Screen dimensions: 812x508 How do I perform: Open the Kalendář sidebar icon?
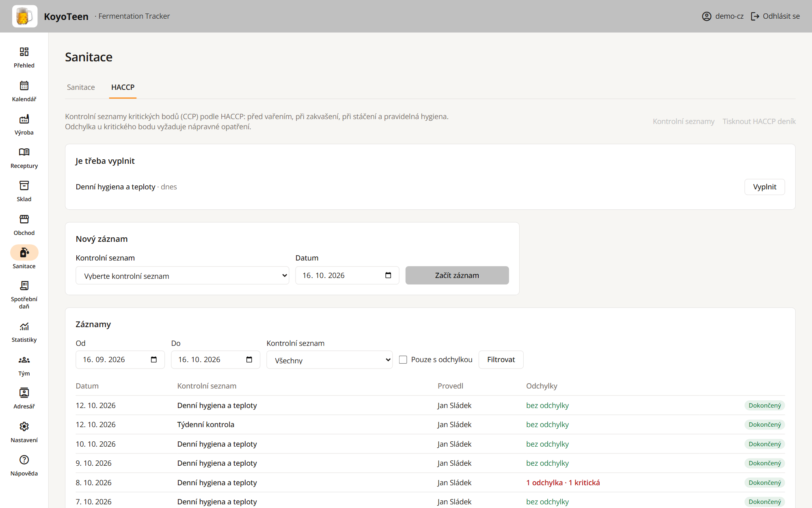(24, 86)
